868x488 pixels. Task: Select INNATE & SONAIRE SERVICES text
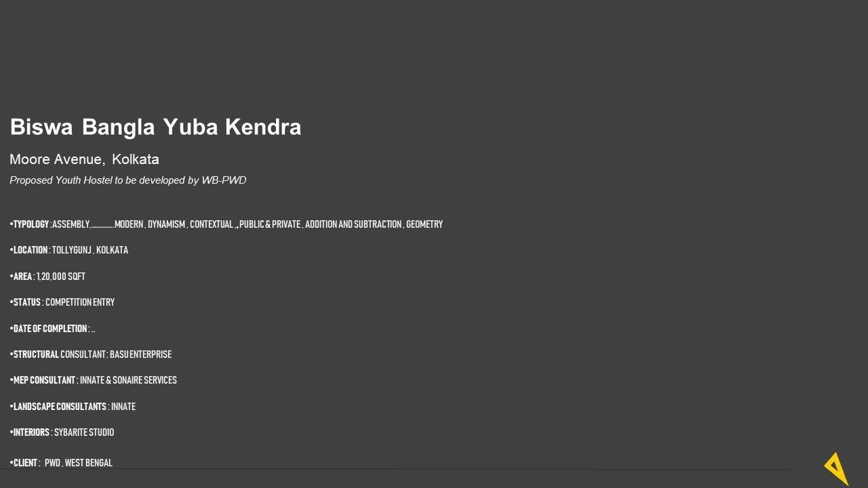128,380
